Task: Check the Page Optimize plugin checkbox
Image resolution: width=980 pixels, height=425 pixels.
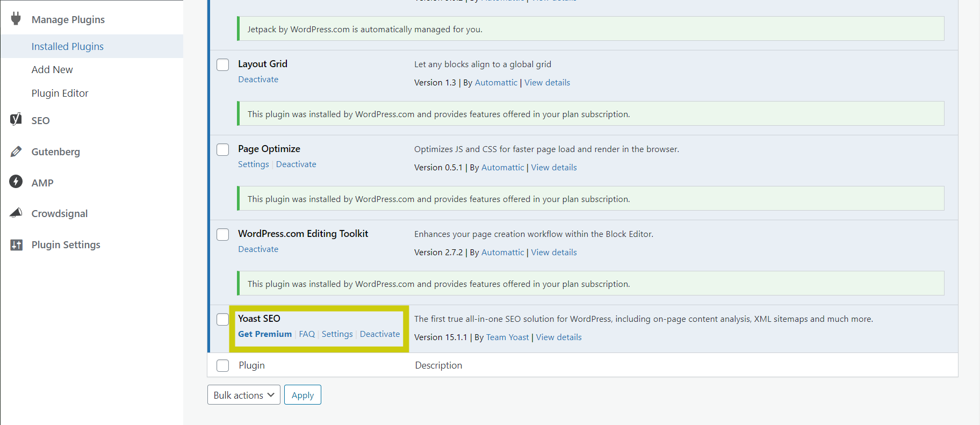Action: [x=222, y=149]
